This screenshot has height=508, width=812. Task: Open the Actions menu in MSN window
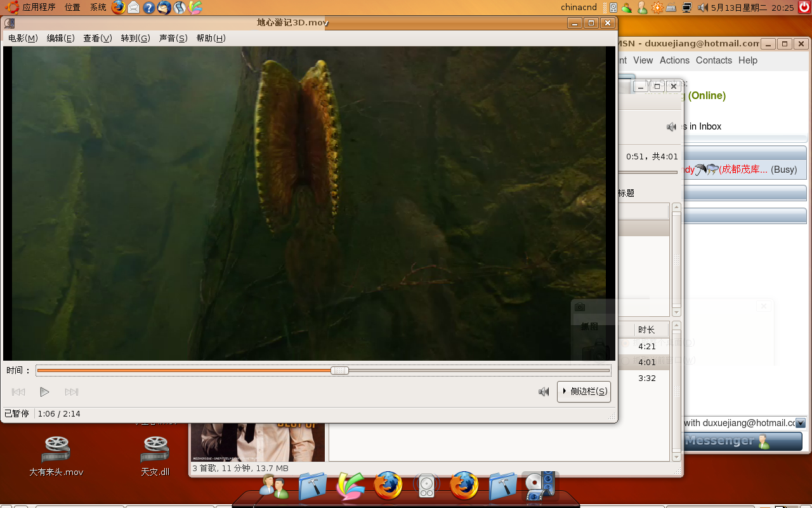(x=674, y=60)
